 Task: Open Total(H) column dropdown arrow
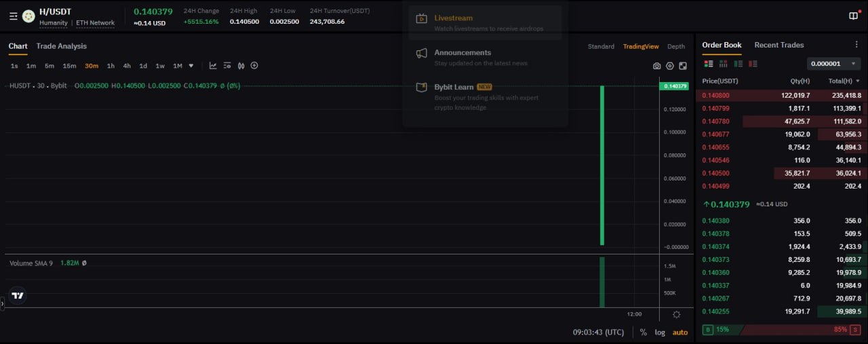tap(859, 81)
